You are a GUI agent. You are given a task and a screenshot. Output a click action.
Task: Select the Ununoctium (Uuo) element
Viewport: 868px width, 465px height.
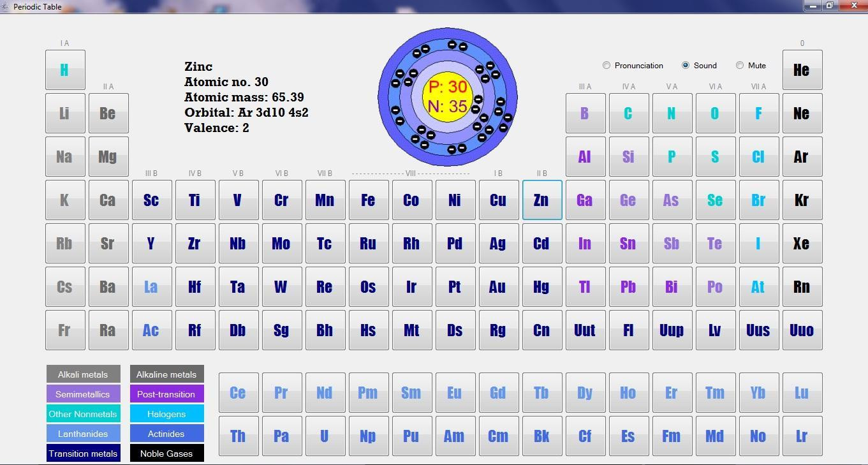click(x=802, y=330)
